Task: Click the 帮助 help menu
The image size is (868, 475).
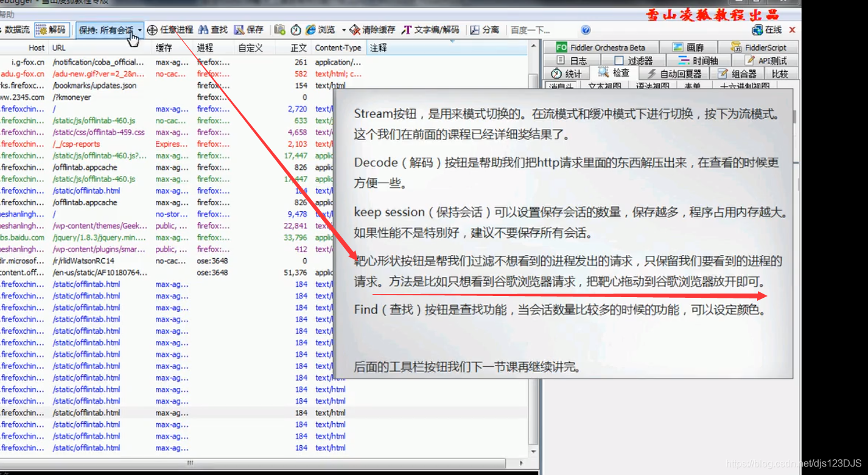Action: pos(7,14)
